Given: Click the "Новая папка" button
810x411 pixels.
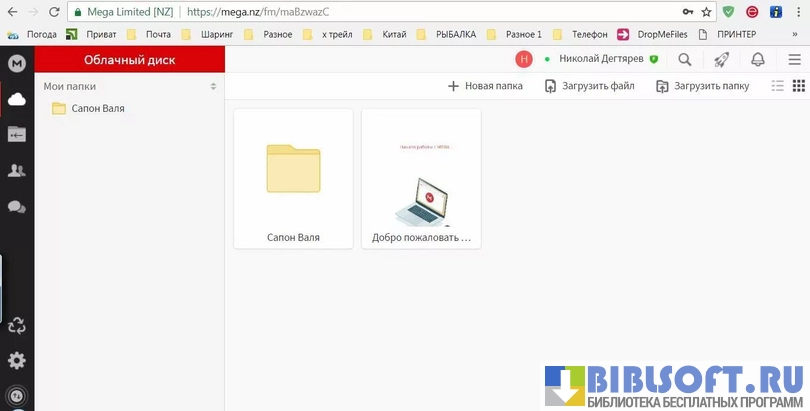Looking at the screenshot, I should [x=485, y=86].
